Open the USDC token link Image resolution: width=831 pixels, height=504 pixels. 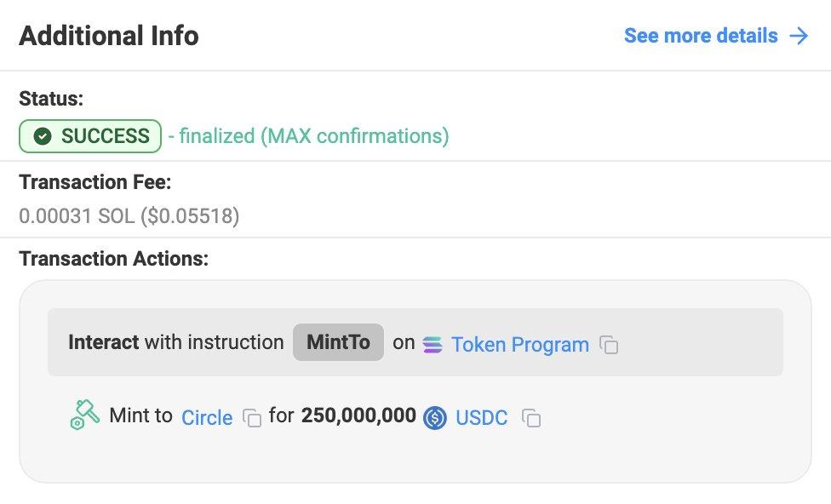click(x=482, y=418)
